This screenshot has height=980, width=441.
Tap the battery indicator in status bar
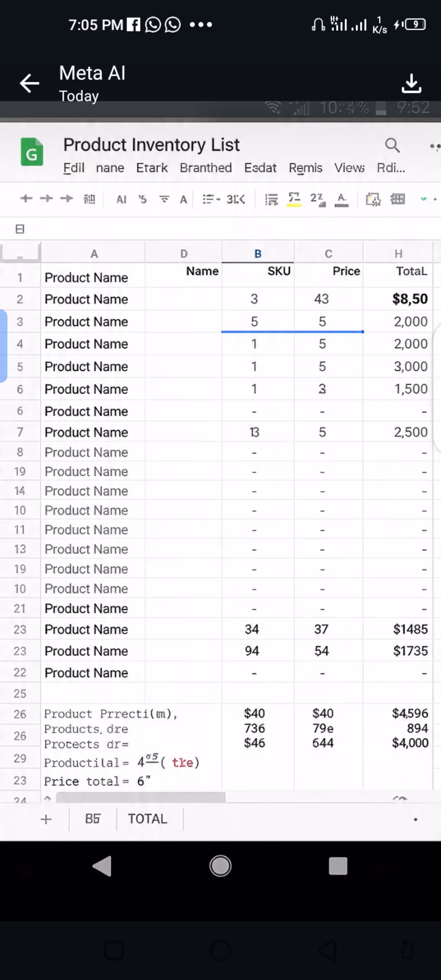coord(415,25)
